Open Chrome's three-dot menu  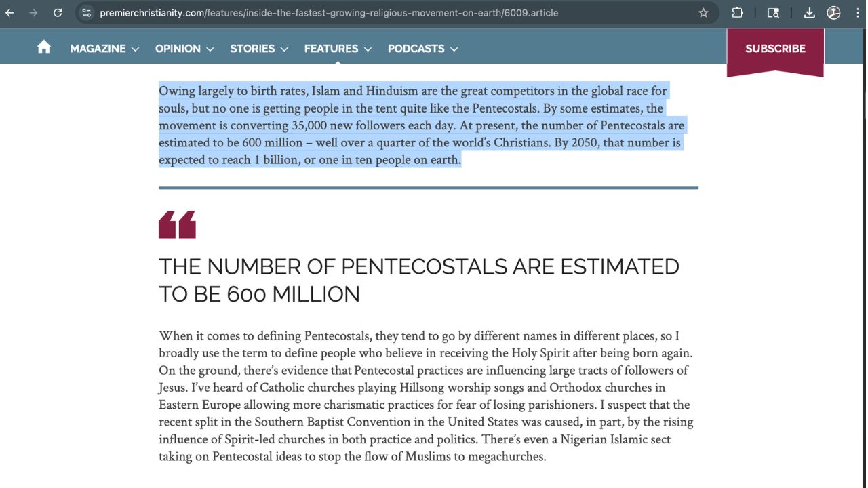point(858,13)
